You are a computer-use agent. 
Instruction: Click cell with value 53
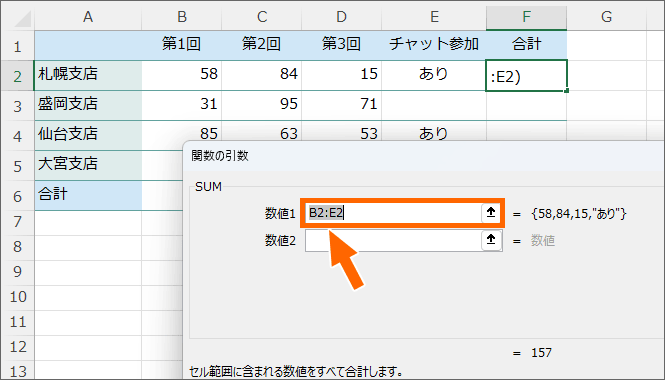coord(341,131)
